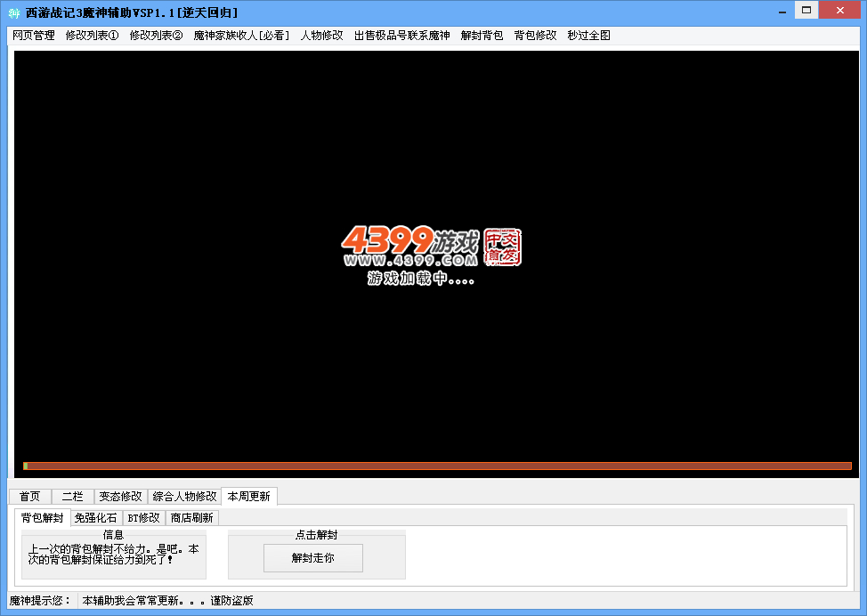Image resolution: width=867 pixels, height=616 pixels.
Task: Switch to the 二栏 tab
Action: click(72, 497)
